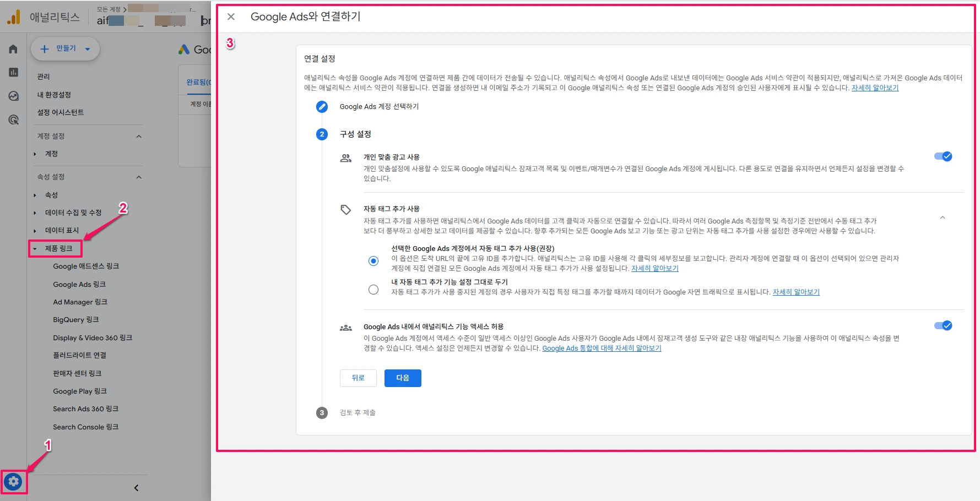
Task: Select the Reports bar-chart icon
Action: [x=13, y=72]
